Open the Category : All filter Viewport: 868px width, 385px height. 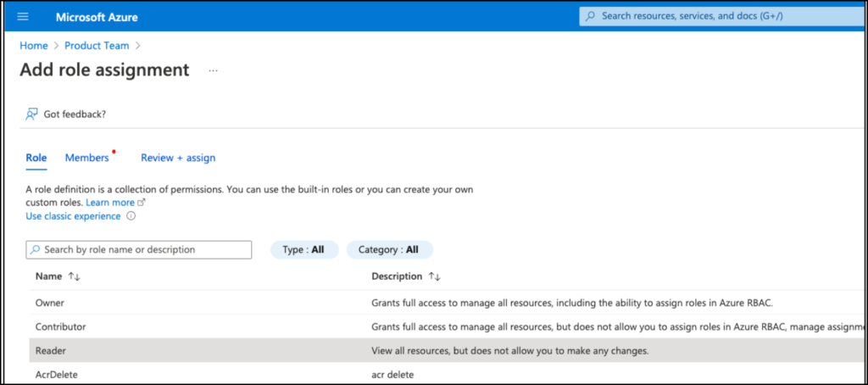click(389, 250)
